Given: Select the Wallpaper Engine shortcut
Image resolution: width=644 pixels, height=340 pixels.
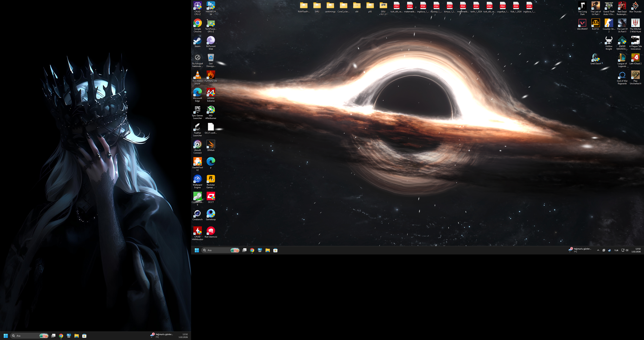Looking at the screenshot, I should 197,181.
